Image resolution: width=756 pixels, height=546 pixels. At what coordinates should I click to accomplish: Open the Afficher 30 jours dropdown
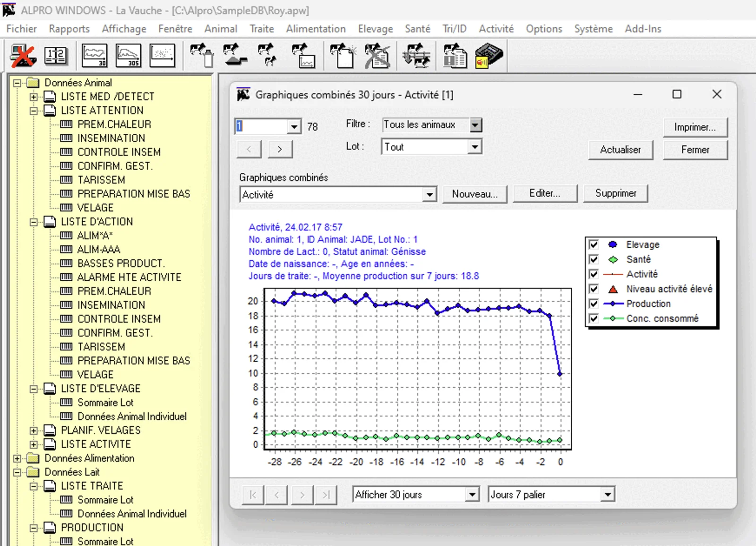(472, 494)
